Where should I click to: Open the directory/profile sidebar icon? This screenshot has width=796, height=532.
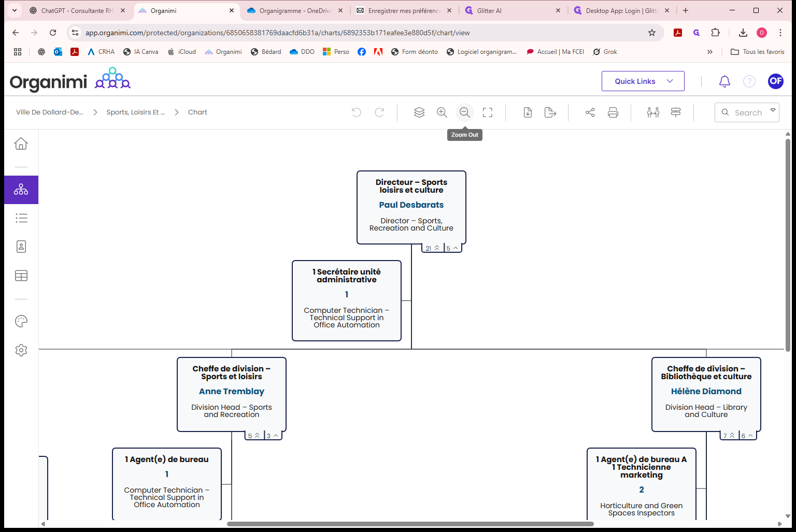[21, 247]
